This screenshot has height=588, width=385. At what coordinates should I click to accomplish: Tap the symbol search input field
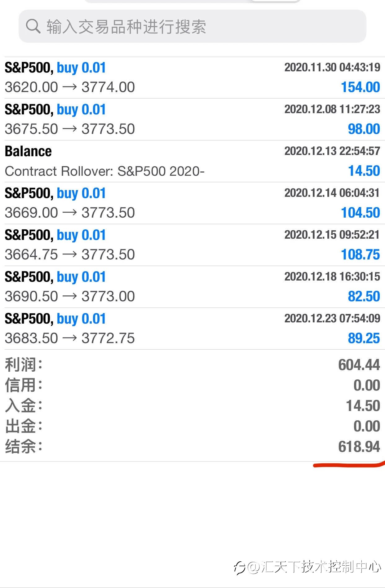[x=192, y=26]
